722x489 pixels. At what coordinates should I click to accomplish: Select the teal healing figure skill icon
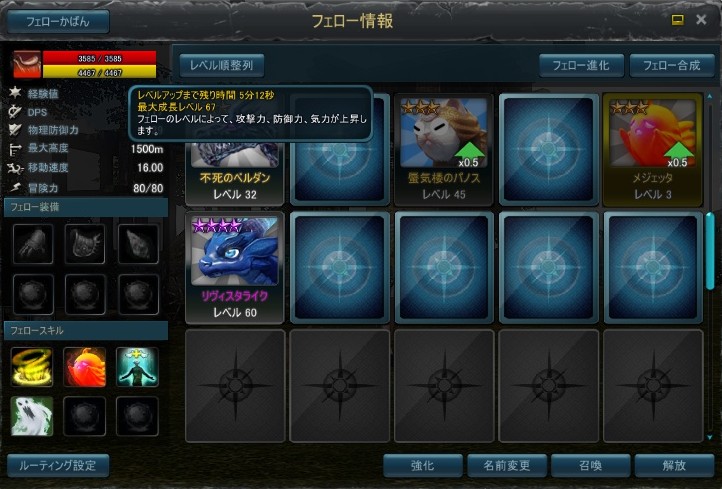[137, 367]
